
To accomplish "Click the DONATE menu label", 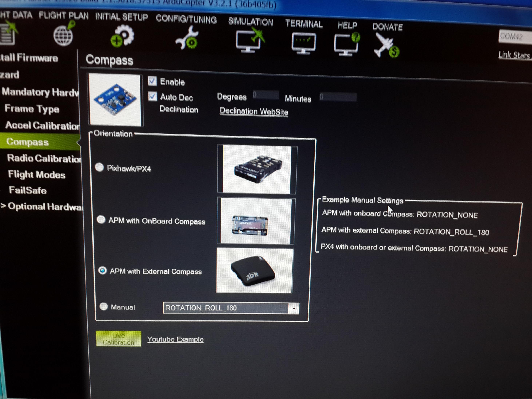I will pyautogui.click(x=388, y=27).
